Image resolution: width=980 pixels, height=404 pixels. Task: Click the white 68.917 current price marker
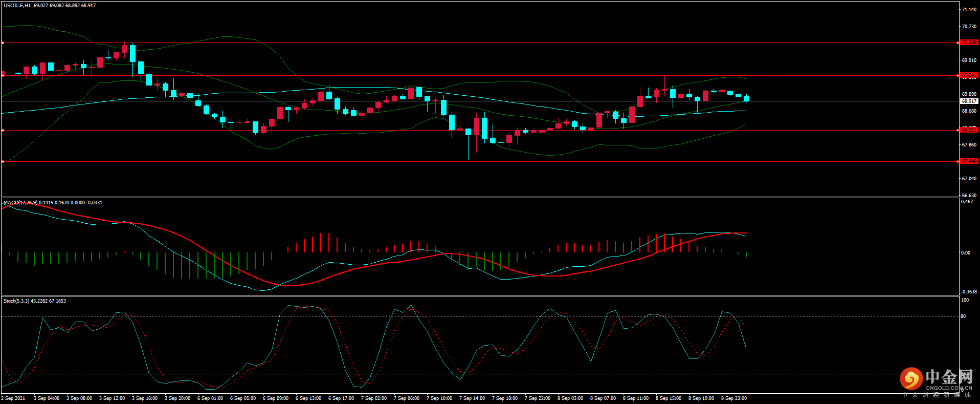point(969,101)
